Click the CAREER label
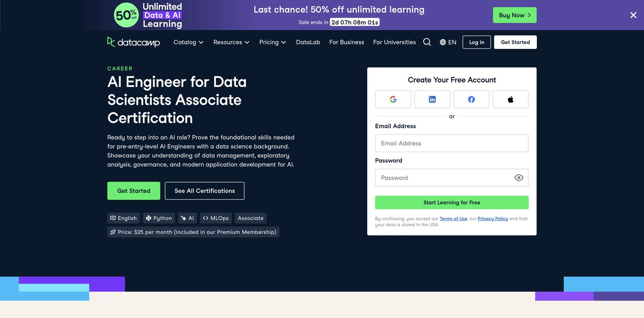Viewport: 644px width, 318px height. [x=120, y=68]
